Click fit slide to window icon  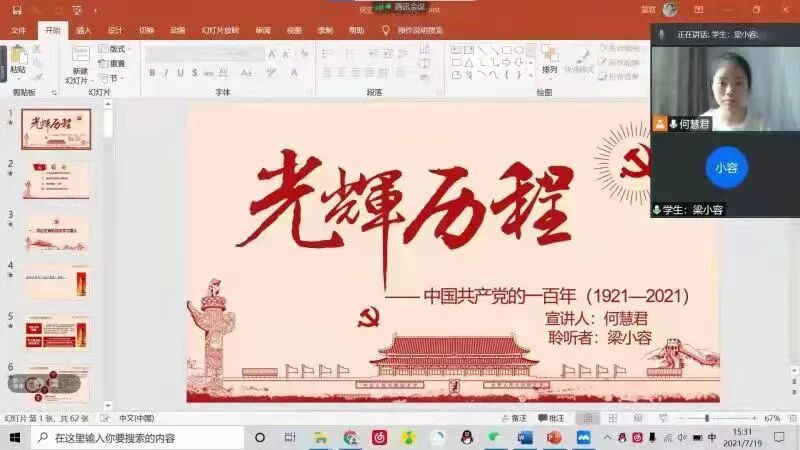tap(792, 418)
